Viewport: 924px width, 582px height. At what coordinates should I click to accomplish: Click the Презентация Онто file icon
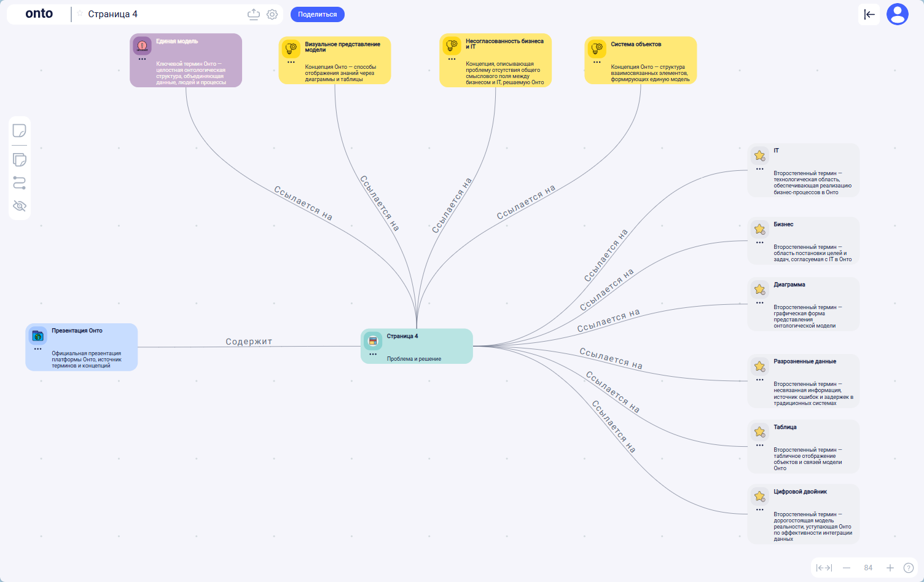click(x=38, y=336)
